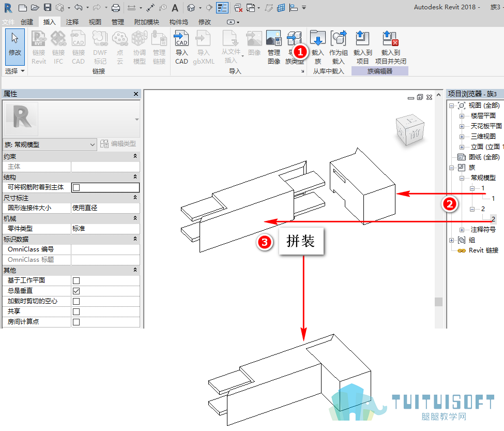Screen dimensions: 504x431
Task: Click Load into Project (载入到项目) icon
Action: point(362,39)
